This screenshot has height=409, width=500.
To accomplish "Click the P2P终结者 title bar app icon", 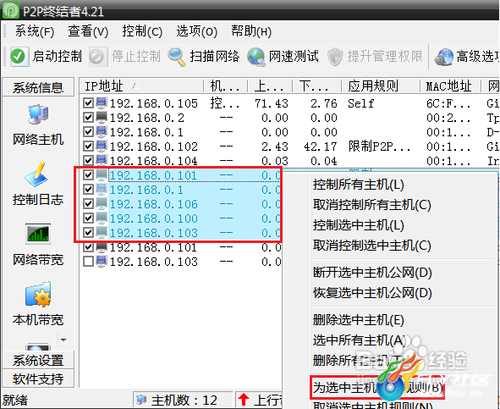I will point(10,10).
